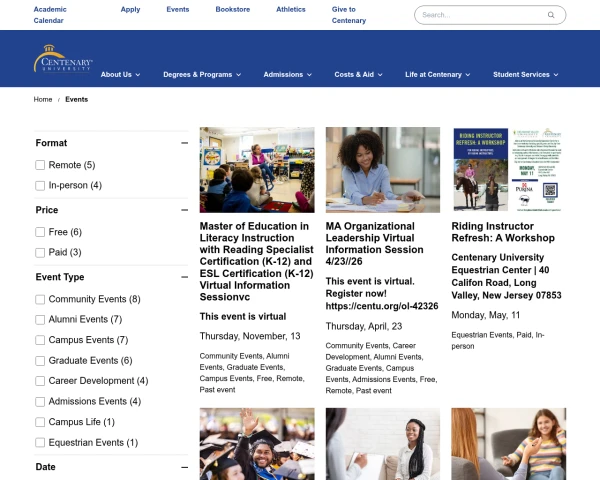
Task: Click the search magnifier icon
Action: 551,15
